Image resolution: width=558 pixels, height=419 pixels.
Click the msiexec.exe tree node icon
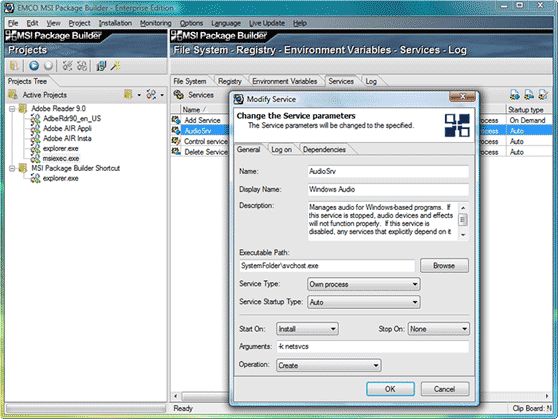click(36, 158)
